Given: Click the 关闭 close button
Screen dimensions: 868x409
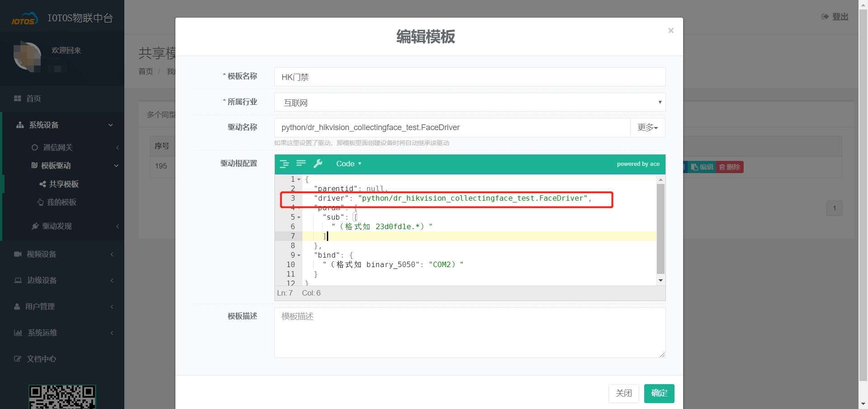Looking at the screenshot, I should [623, 393].
